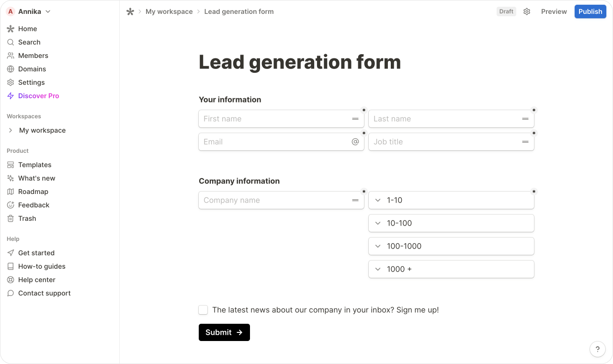Click the Preview button
Image resolution: width=613 pixels, height=364 pixels.
point(554,11)
